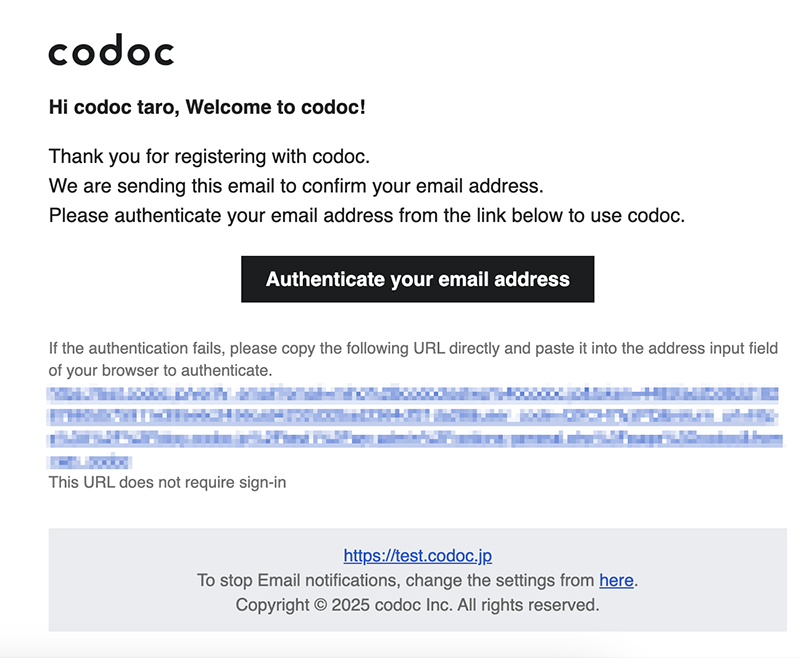Viewport: 800px width, 658px height.
Task: Click the Authenticate your email address button
Action: [417, 279]
